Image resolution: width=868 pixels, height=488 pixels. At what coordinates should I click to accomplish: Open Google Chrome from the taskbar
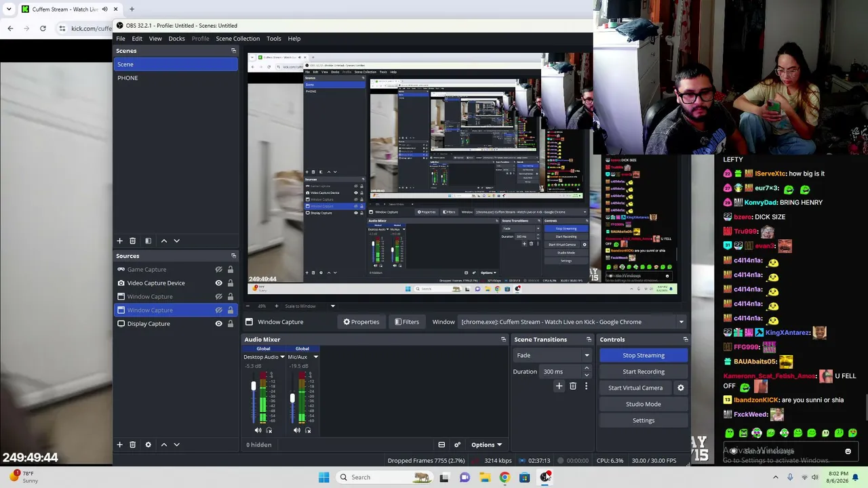505,477
